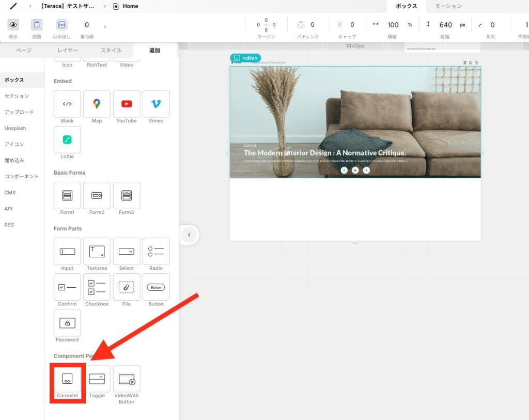Screen dimensions: 529x420
Task: Add the Select dropdown form part
Action: (x=127, y=252)
